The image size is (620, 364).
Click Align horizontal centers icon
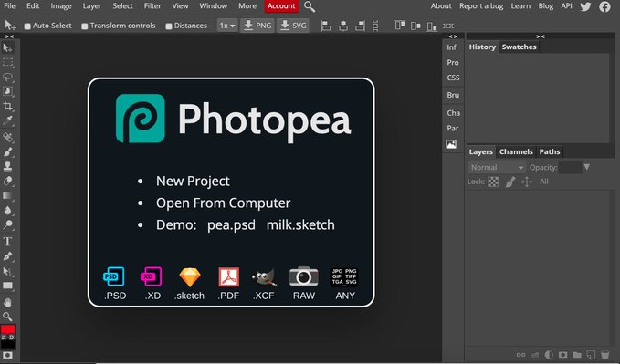pyautogui.click(x=343, y=26)
